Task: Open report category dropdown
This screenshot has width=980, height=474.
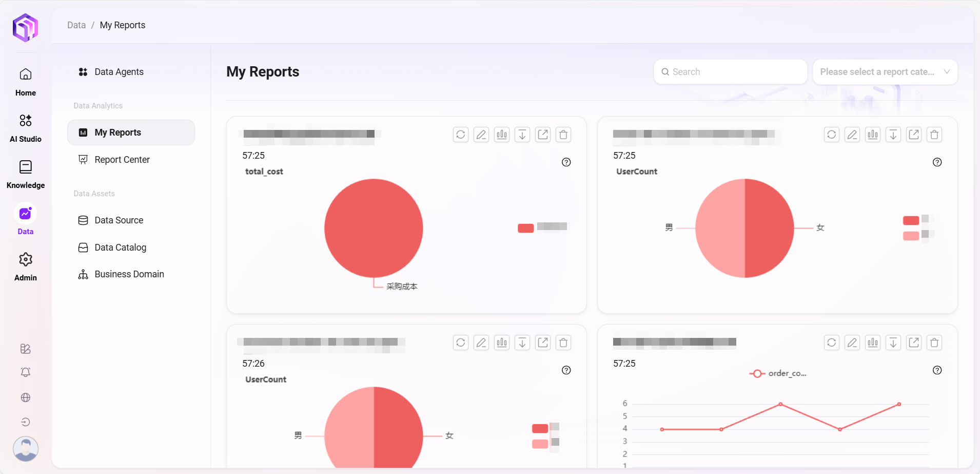Action: pyautogui.click(x=885, y=72)
